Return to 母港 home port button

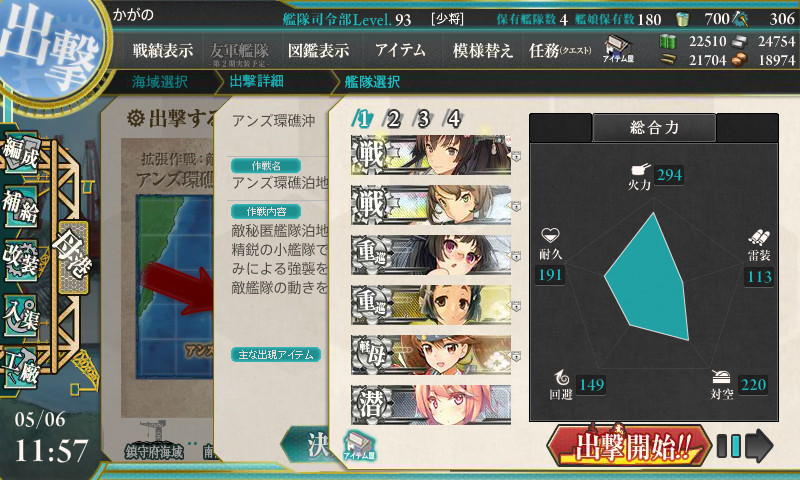pyautogui.click(x=72, y=255)
